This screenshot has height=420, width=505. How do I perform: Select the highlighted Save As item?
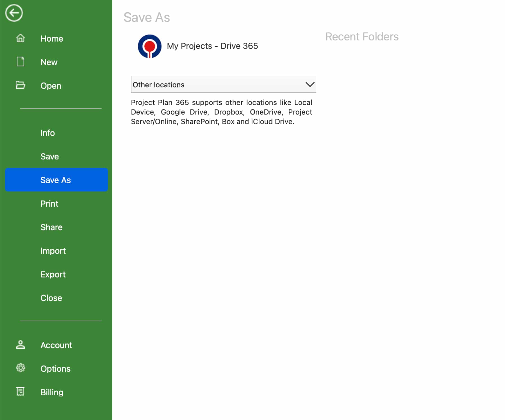[56, 180]
